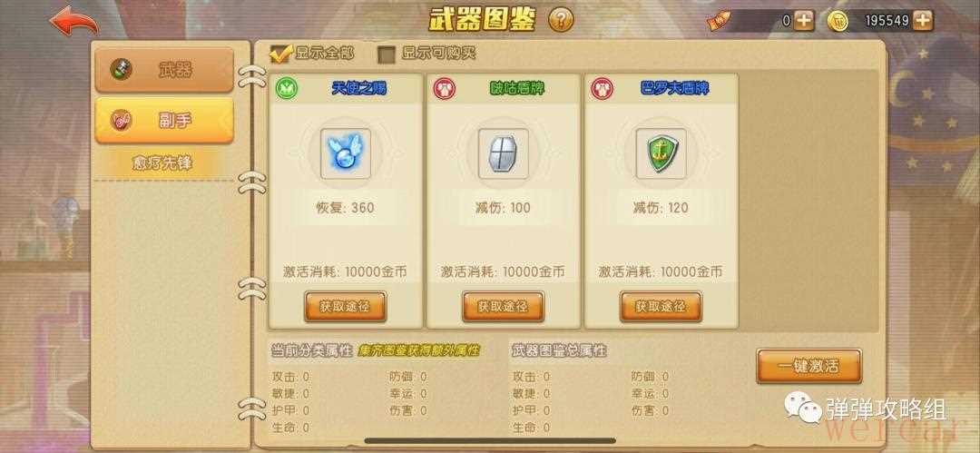Select the 啵咕盾牌 silver shield icon
980x453 pixels.
tap(503, 153)
